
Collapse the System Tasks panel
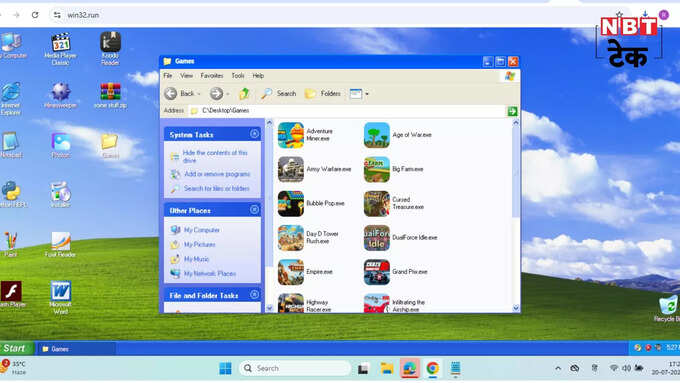[x=255, y=134]
